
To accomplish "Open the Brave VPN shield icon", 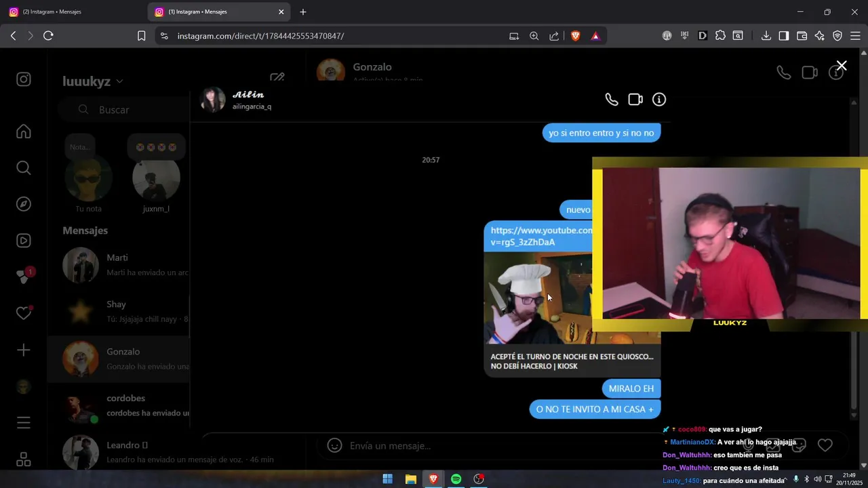I will (837, 36).
